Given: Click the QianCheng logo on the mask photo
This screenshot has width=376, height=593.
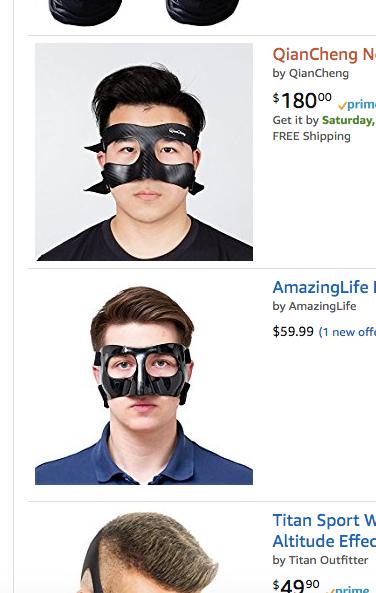Looking at the screenshot, I should coord(177,132).
